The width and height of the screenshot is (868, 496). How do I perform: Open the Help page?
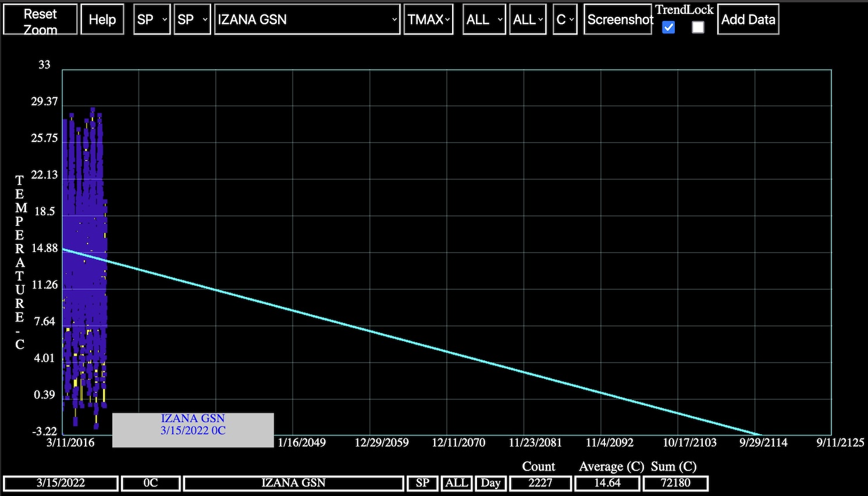click(x=102, y=20)
